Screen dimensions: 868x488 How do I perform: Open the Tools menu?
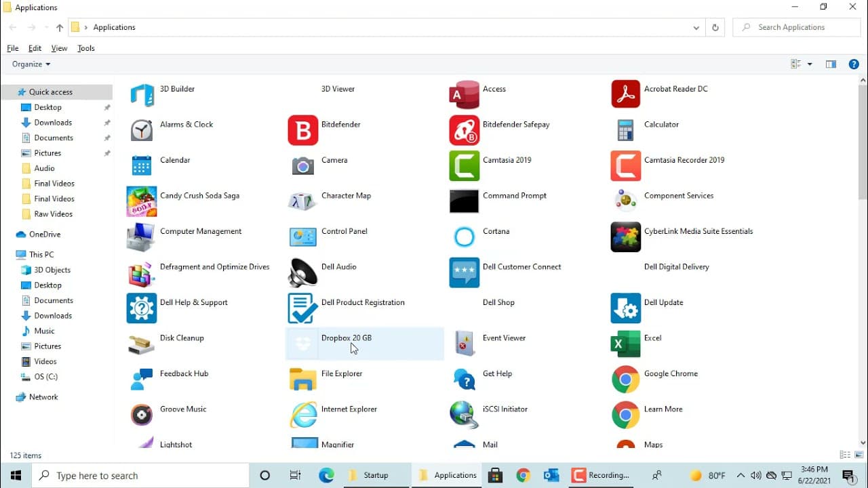tap(86, 48)
